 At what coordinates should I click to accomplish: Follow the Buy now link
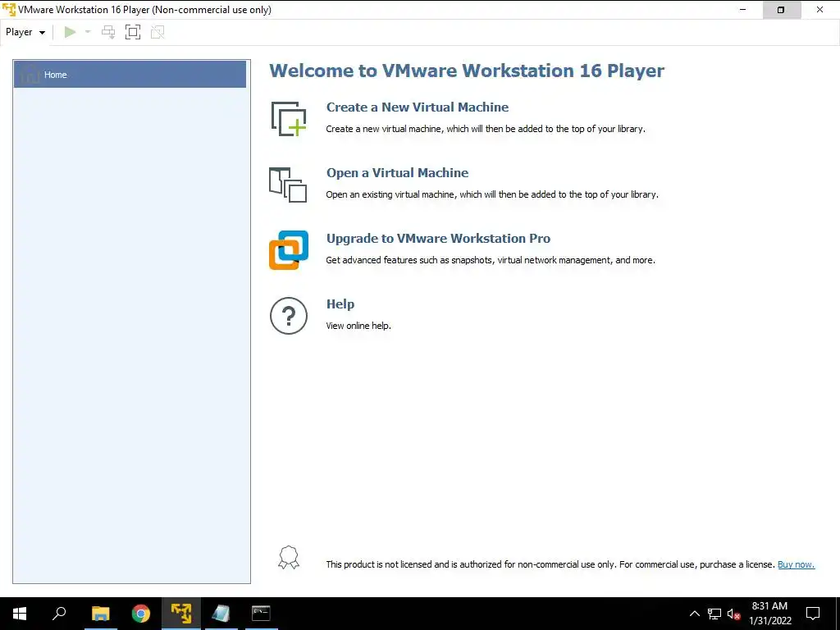pyautogui.click(x=796, y=564)
